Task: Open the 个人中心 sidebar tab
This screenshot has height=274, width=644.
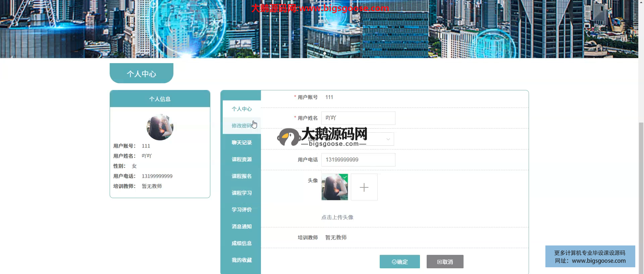Action: [x=241, y=109]
